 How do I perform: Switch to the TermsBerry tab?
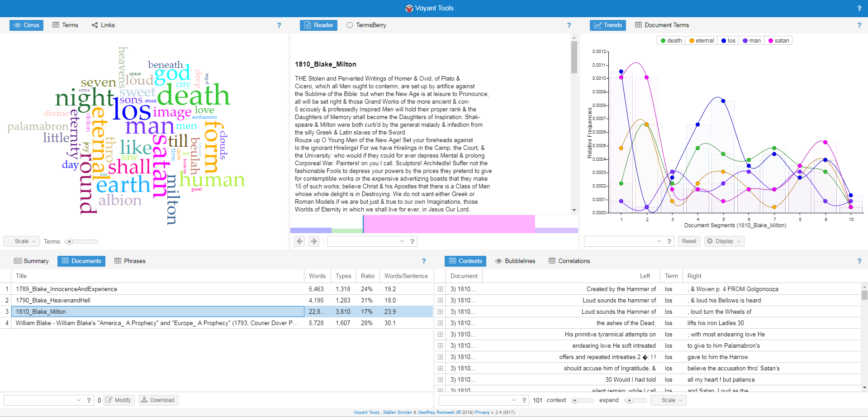tap(366, 25)
